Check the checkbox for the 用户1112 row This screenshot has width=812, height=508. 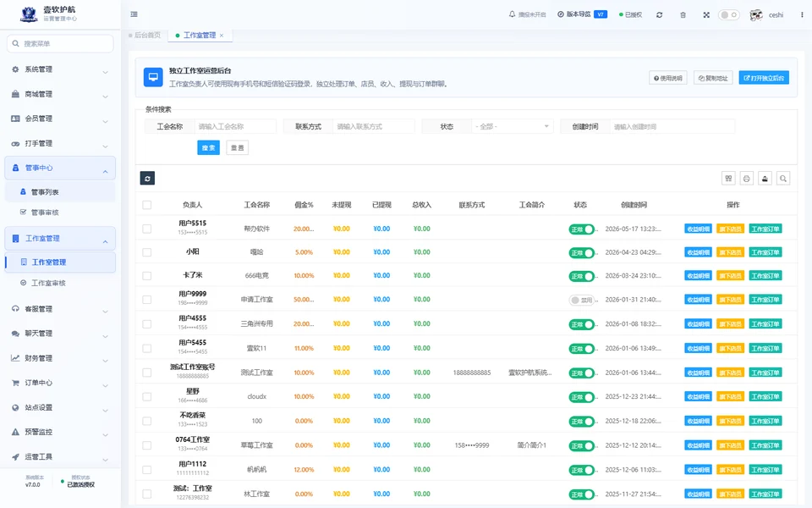pos(147,470)
